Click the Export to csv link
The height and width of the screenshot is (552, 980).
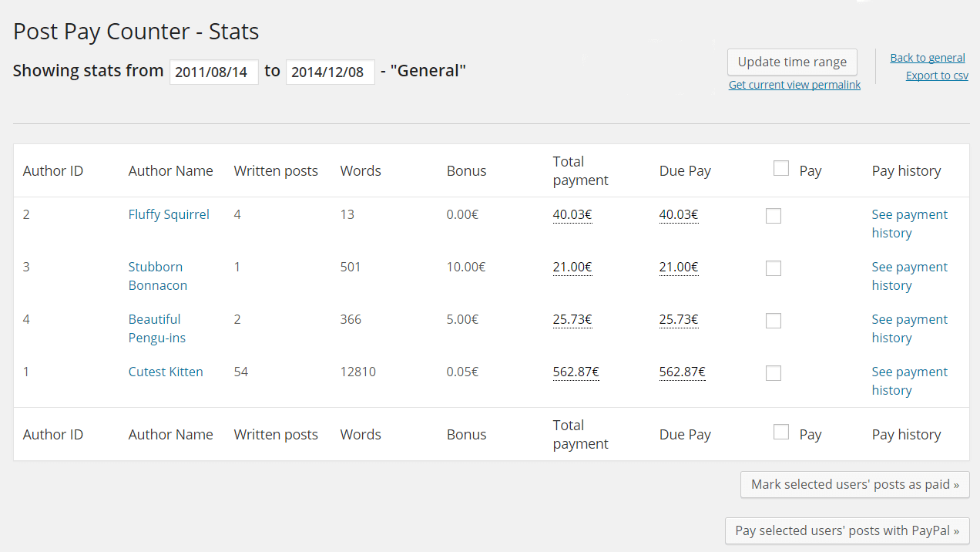tap(937, 76)
